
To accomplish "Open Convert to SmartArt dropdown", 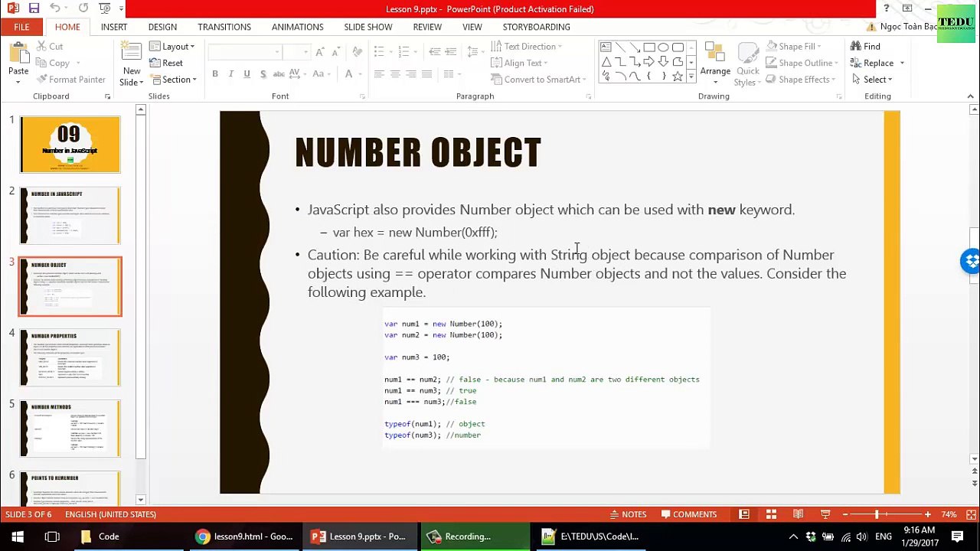I will coord(538,80).
